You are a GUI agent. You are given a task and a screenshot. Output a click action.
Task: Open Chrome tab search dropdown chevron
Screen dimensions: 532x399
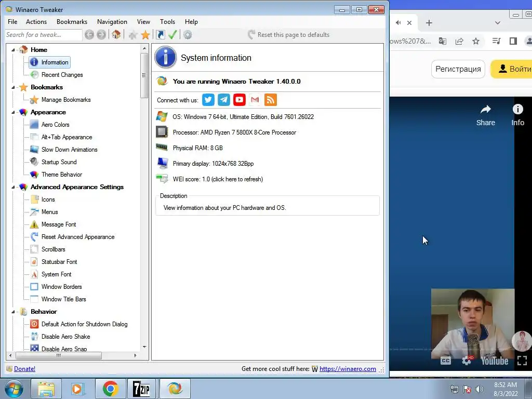(x=497, y=23)
